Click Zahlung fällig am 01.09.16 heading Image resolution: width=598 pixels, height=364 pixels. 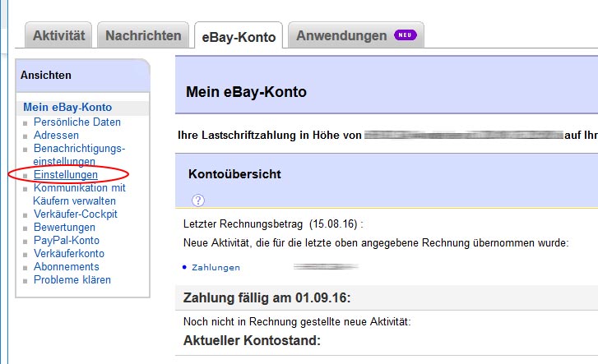tap(267, 297)
